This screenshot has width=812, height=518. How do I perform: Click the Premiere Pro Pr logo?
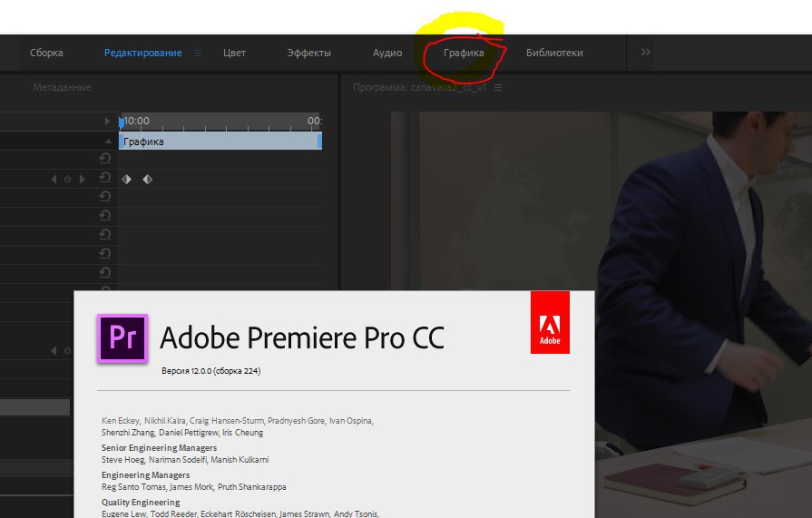coord(122,338)
